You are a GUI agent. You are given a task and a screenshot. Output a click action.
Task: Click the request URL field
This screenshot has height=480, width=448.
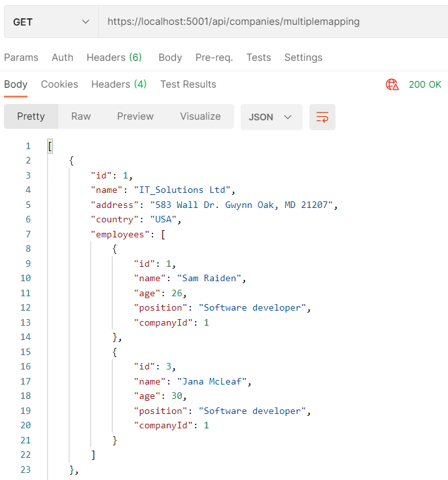coord(262,22)
